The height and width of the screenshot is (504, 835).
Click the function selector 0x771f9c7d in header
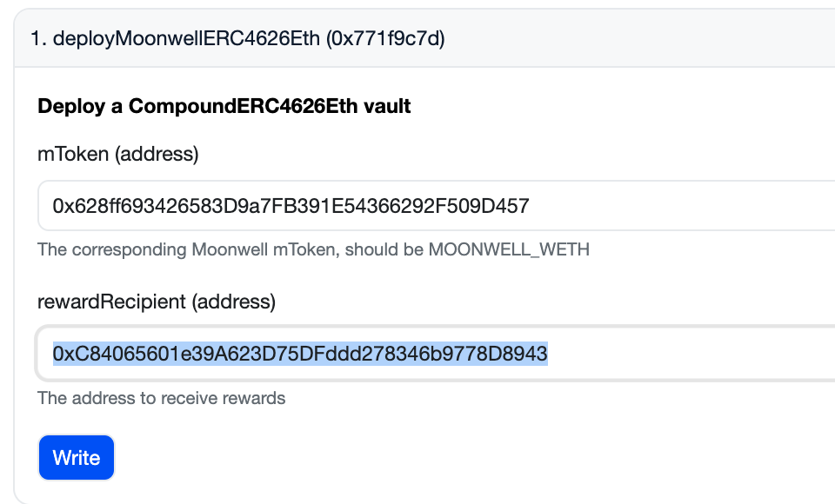click(x=385, y=39)
